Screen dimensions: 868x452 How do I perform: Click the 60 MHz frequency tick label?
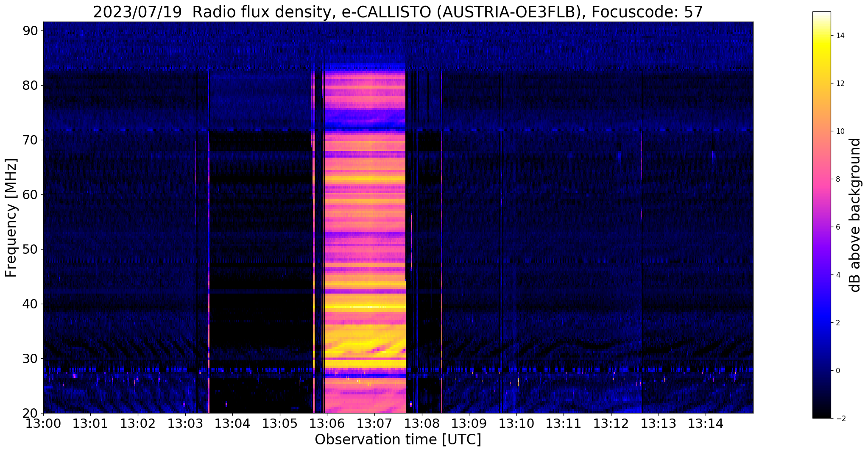pyautogui.click(x=30, y=194)
